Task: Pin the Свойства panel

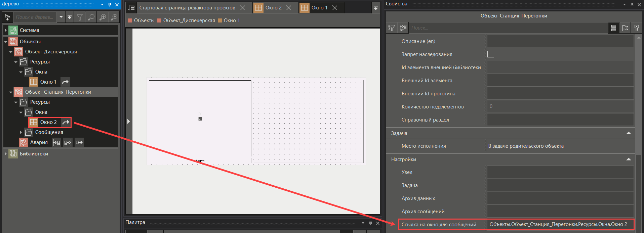Action: coord(632,4)
